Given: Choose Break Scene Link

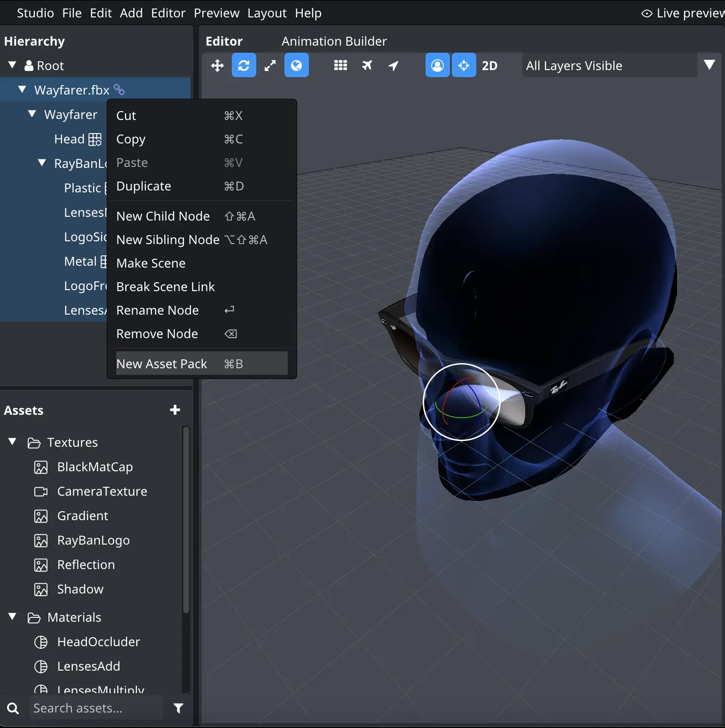Looking at the screenshot, I should pyautogui.click(x=202, y=287).
